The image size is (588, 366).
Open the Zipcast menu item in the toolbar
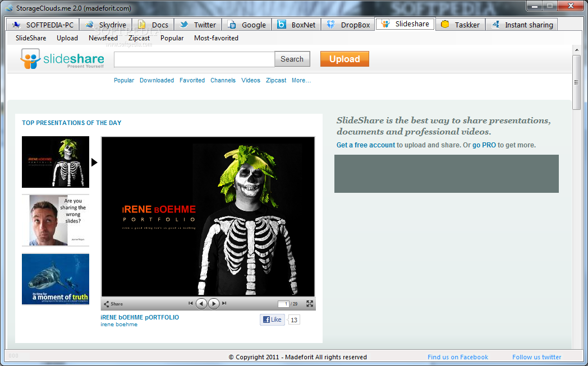tap(139, 38)
